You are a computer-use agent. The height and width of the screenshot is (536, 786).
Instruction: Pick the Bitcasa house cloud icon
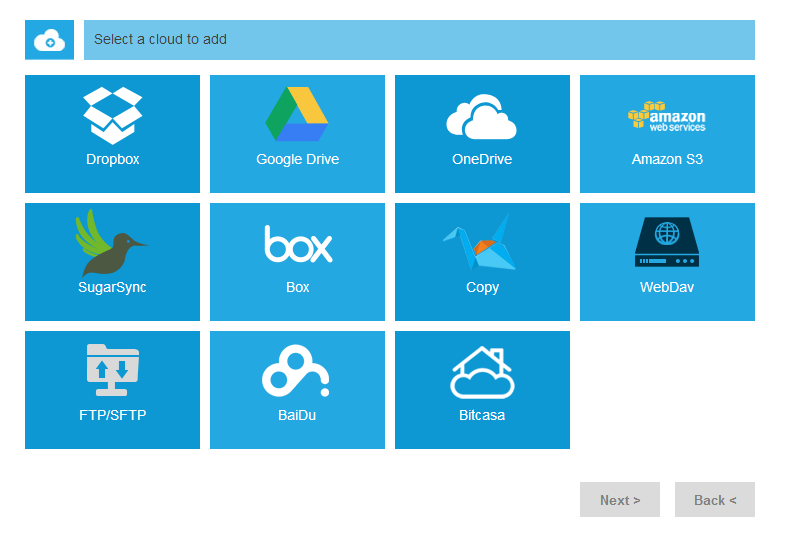click(482, 372)
